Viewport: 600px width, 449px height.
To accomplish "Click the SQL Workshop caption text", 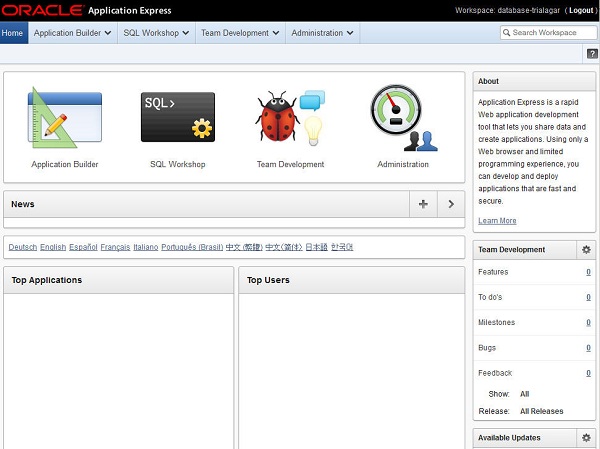I will [178, 164].
